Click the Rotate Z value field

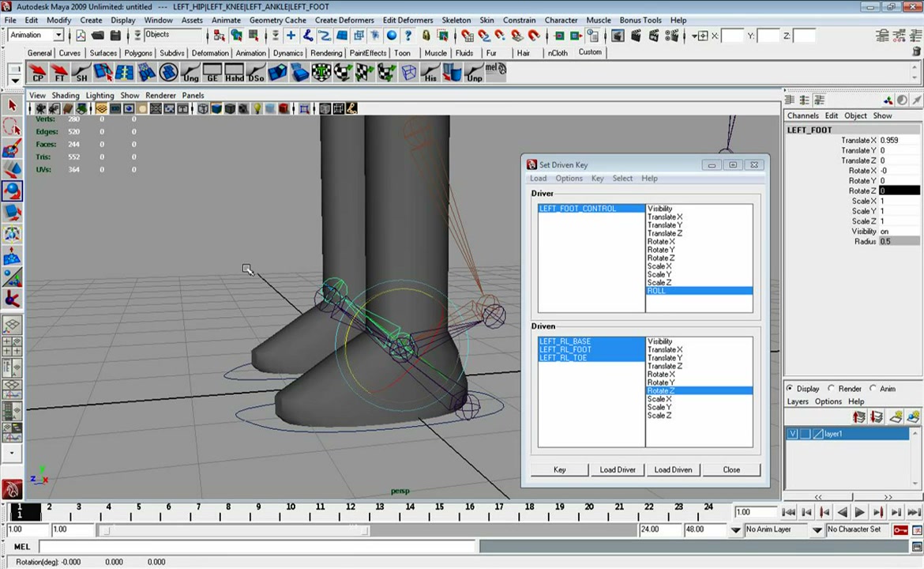(900, 191)
